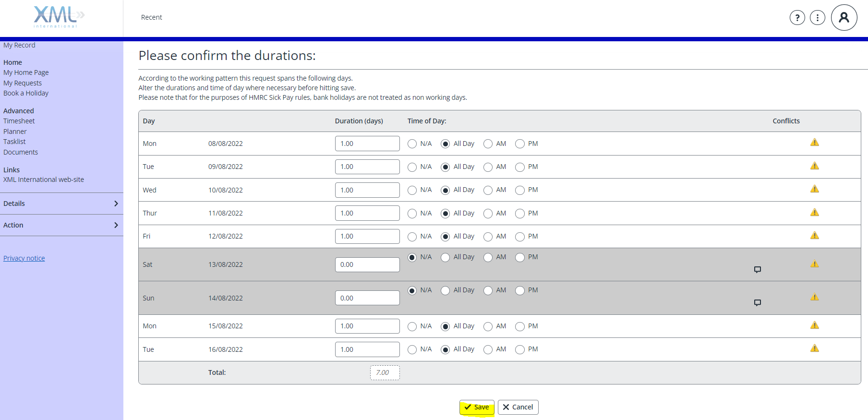
Task: Edit duration field for Tue 16/08/2022
Action: click(367, 349)
